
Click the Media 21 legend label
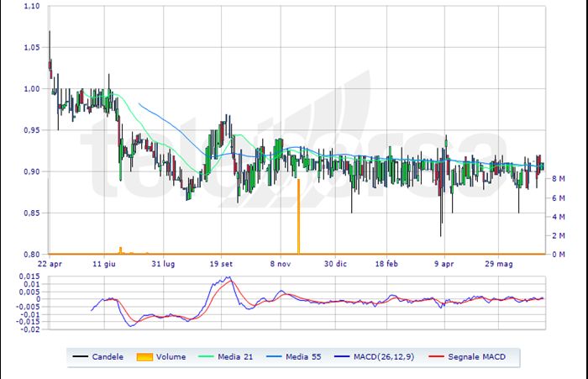tap(235, 356)
